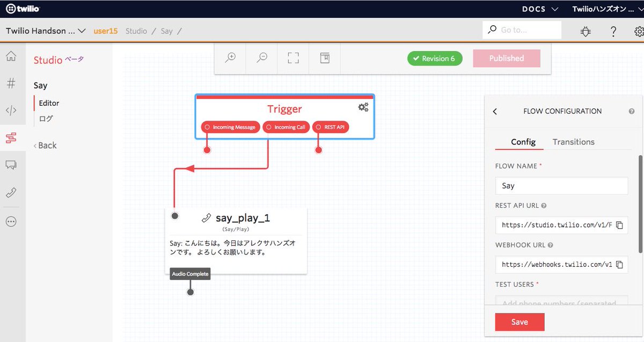Click the user15 subaccount link
This screenshot has height=342, width=644.
[105, 31]
